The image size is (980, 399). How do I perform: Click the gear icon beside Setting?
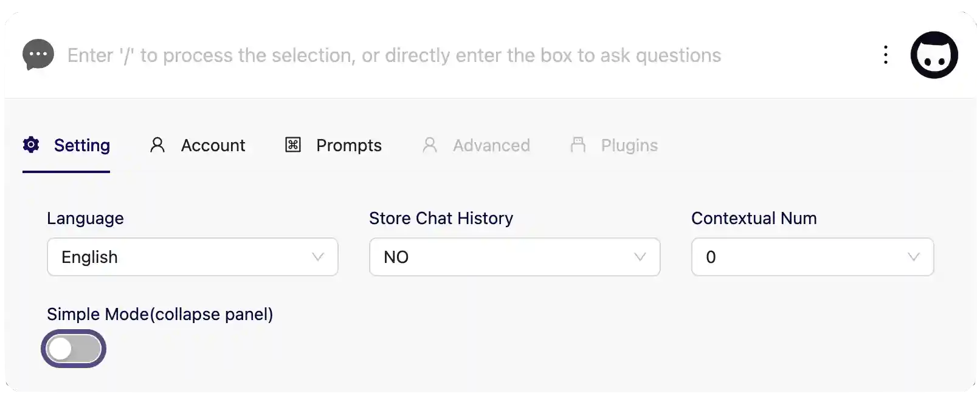31,145
